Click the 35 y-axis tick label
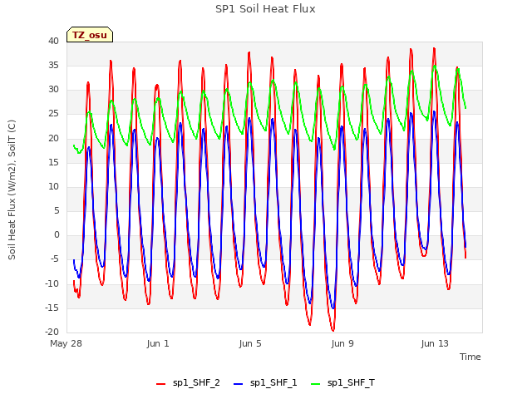 [53, 66]
